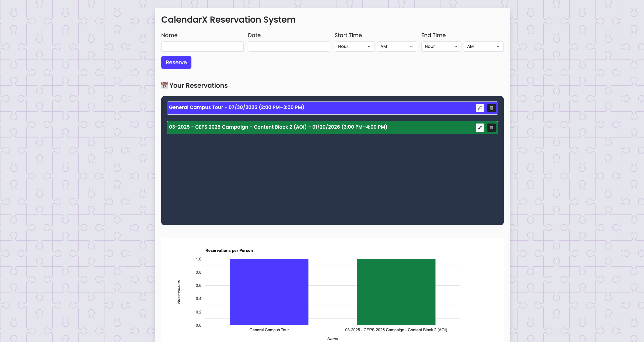
Task: Click the Your Reservations section heading
Action: 198,85
